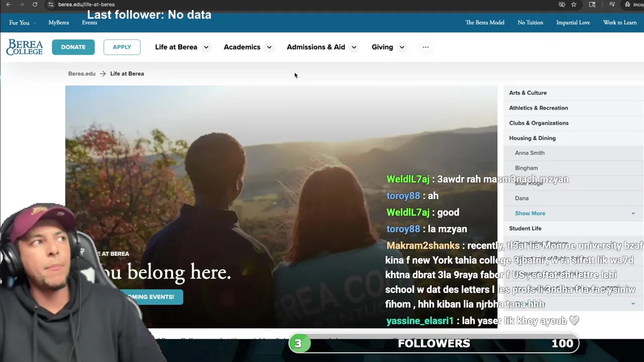This screenshot has width=644, height=362.
Task: Click the DONATE button
Action: click(x=73, y=47)
